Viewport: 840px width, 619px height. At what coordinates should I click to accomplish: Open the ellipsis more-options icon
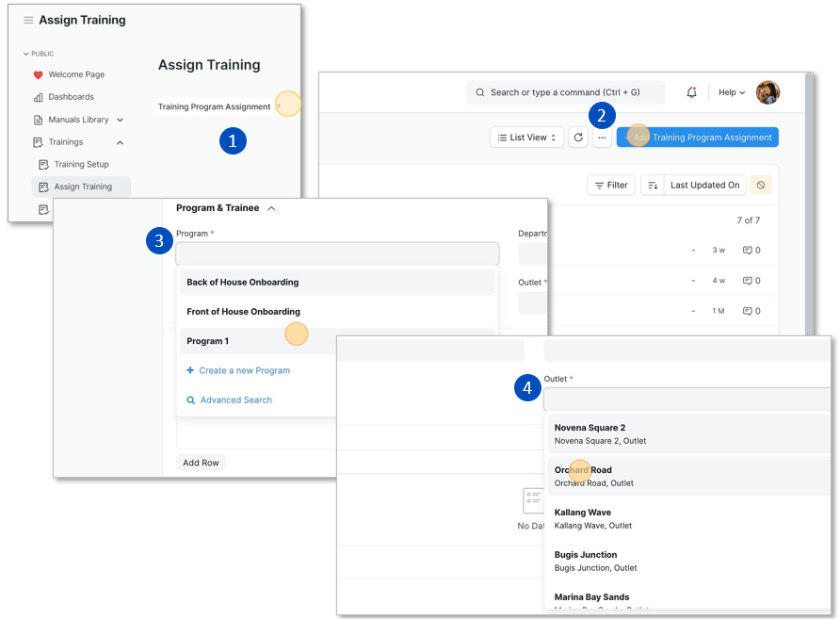coord(601,137)
